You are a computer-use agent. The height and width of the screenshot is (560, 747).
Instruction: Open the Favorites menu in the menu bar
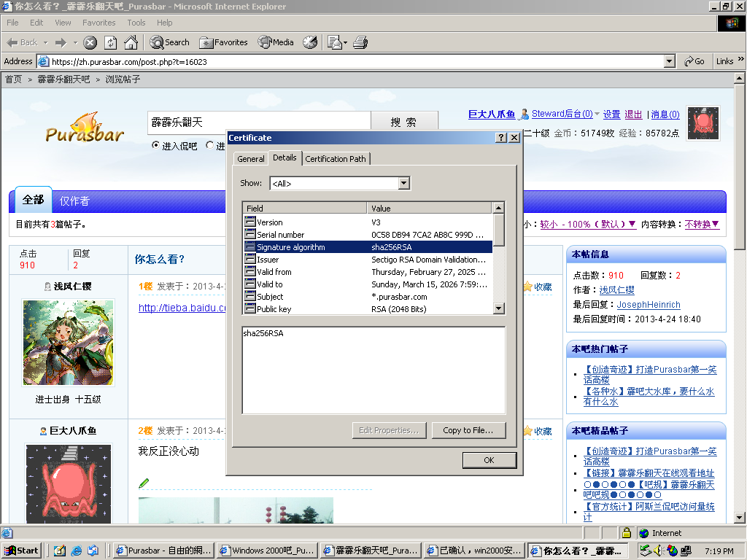(x=98, y=23)
